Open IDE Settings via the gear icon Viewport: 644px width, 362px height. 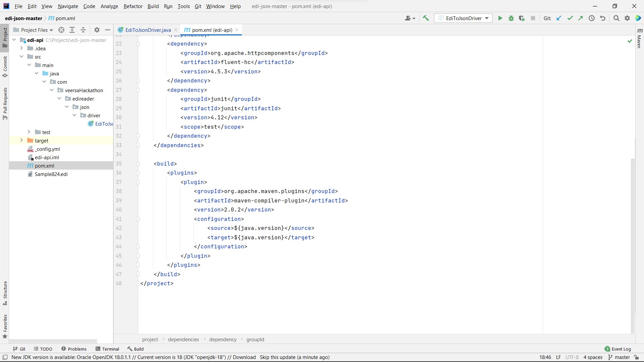(x=627, y=18)
